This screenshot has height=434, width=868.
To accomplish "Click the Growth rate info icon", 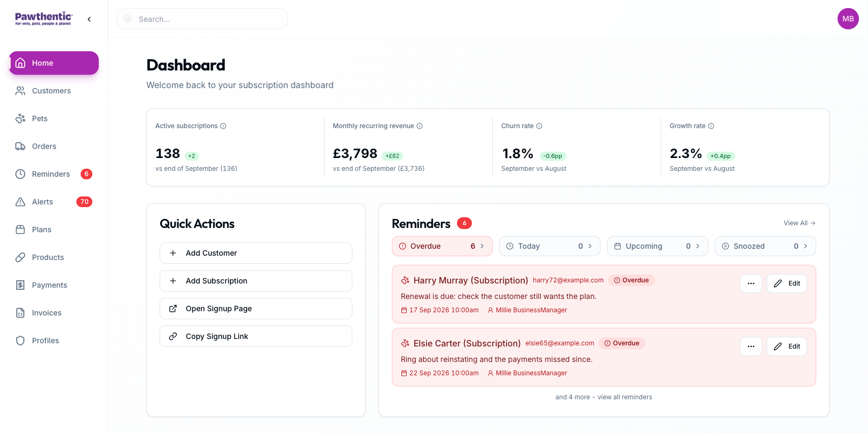I will (711, 126).
